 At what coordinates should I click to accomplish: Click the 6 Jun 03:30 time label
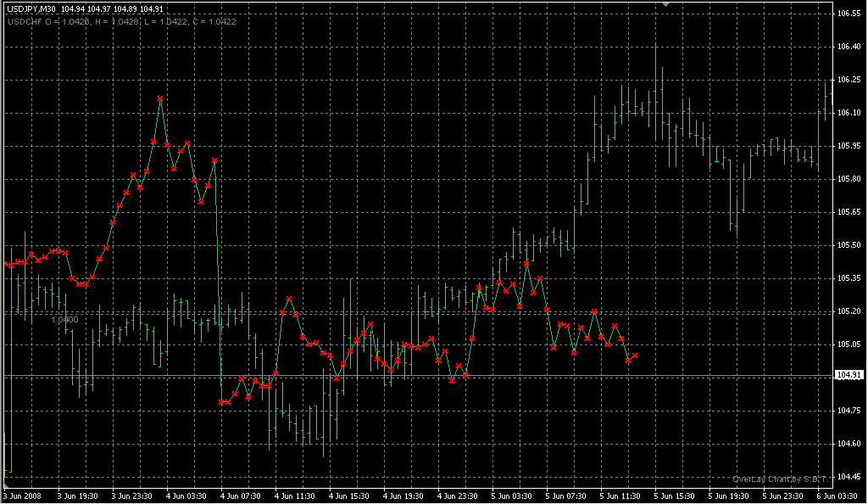pos(838,496)
